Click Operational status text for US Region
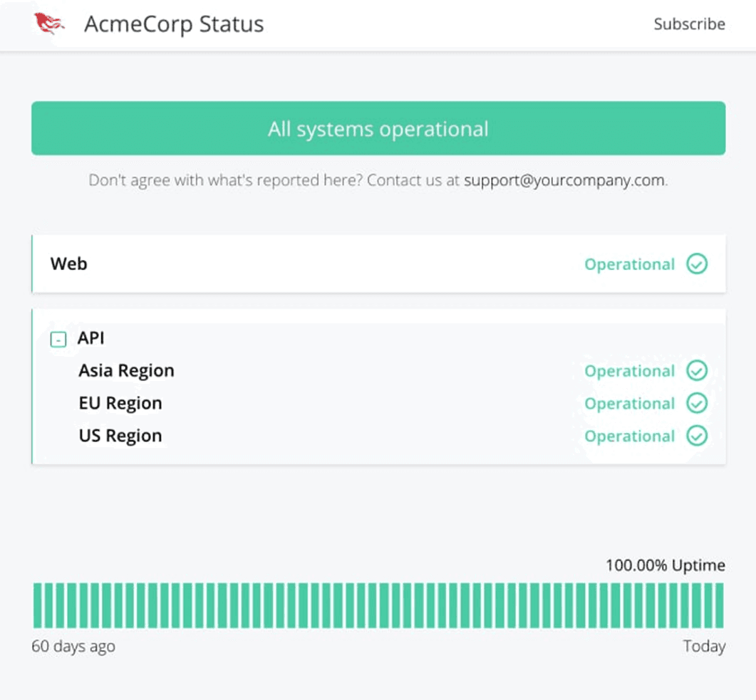 [x=629, y=437]
